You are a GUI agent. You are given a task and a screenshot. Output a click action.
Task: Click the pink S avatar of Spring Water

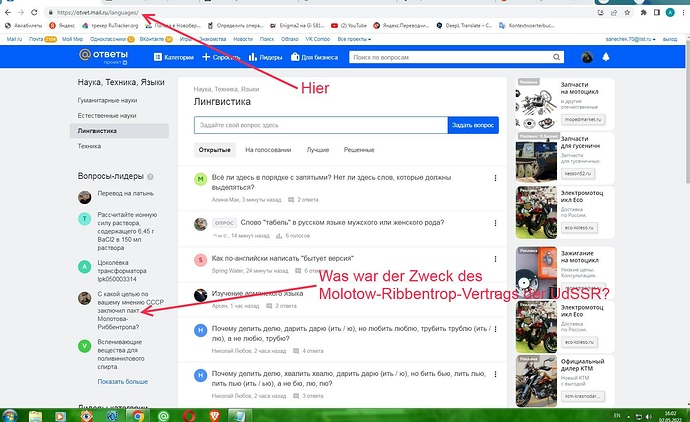(x=201, y=260)
